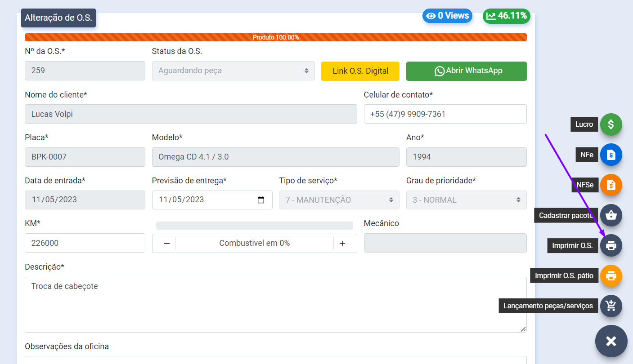
Task: Increase fuel level with plus button
Action: (342, 243)
